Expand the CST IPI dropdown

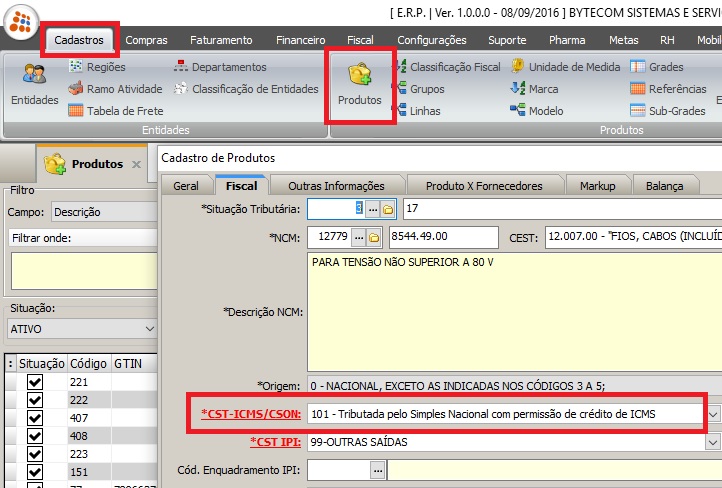713,442
